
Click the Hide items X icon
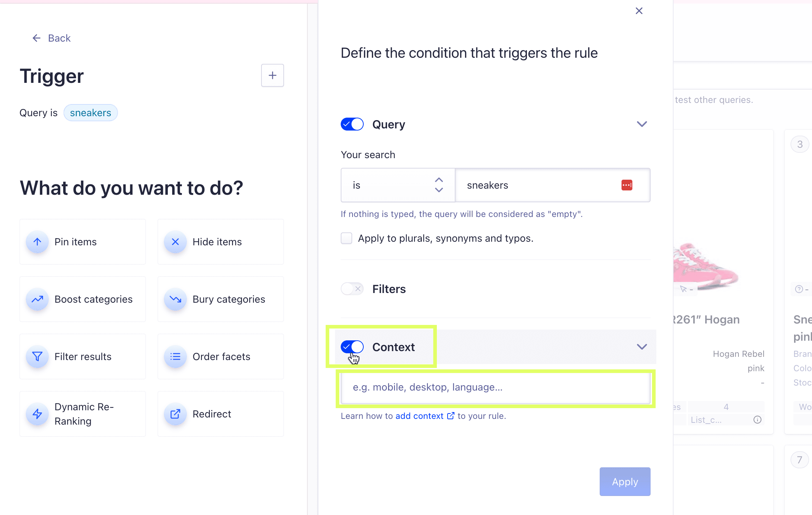point(175,242)
